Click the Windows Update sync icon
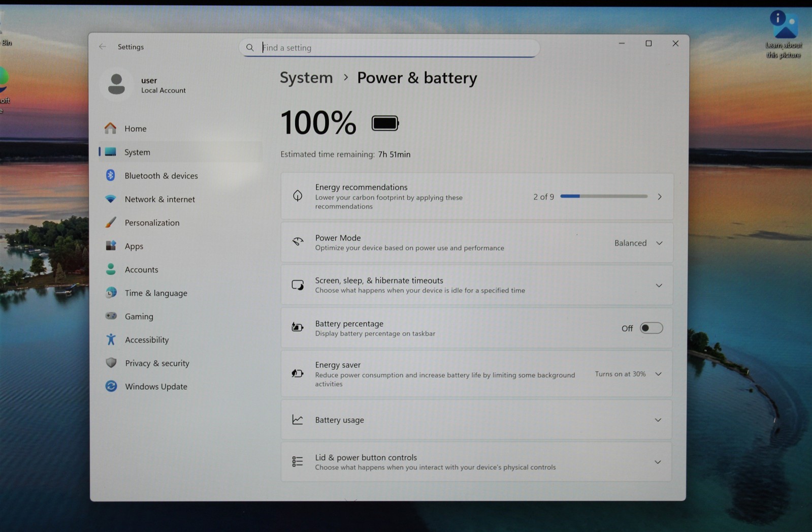812x532 pixels. 111,386
